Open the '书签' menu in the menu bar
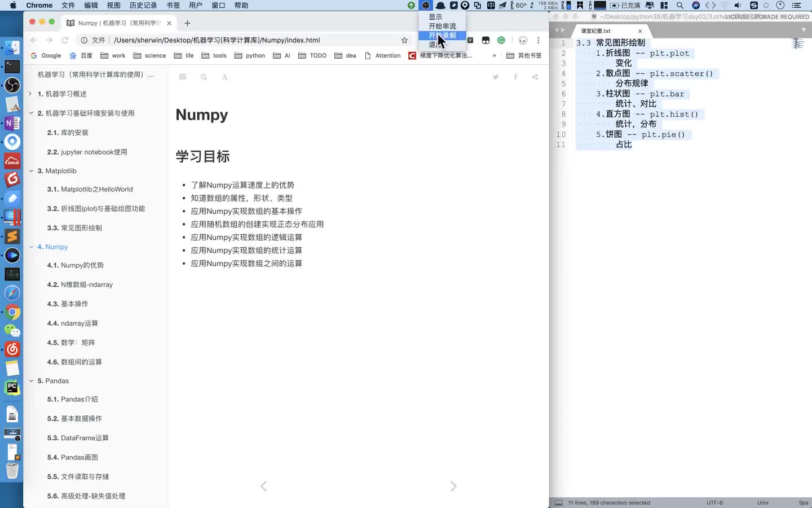Screen dimensions: 812x508 pos(173,5)
